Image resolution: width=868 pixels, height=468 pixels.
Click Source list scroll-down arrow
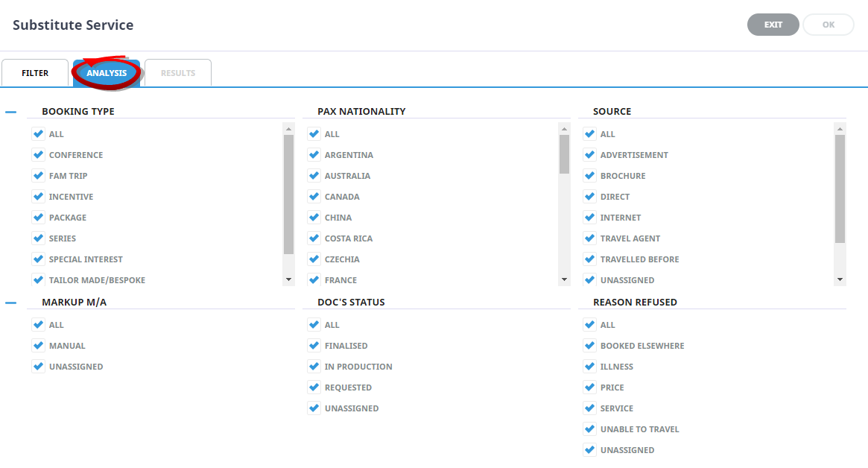[x=840, y=279]
